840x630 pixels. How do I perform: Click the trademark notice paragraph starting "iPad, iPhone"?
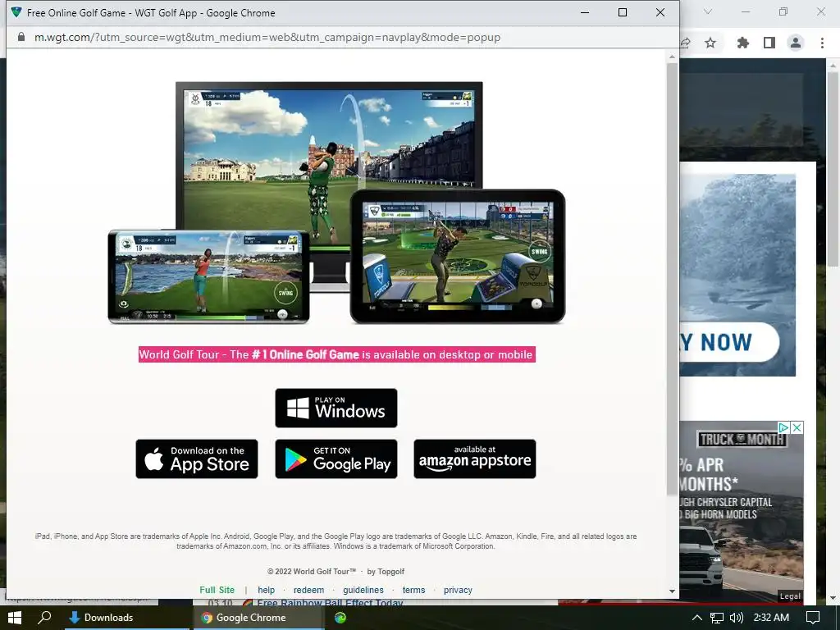pos(336,541)
